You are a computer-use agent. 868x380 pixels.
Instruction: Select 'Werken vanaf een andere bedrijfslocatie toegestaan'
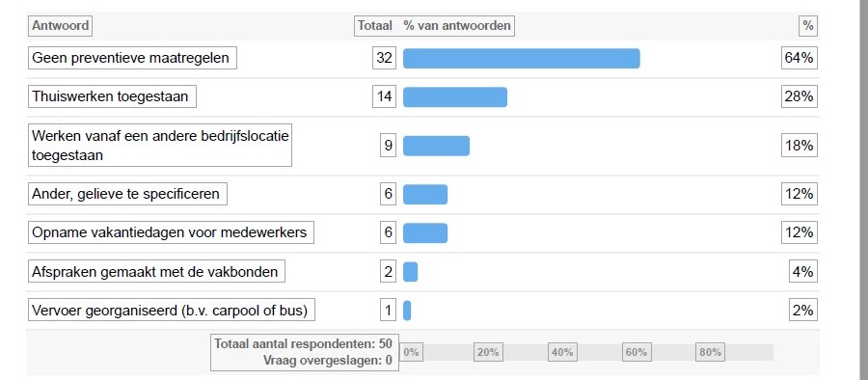point(159,145)
